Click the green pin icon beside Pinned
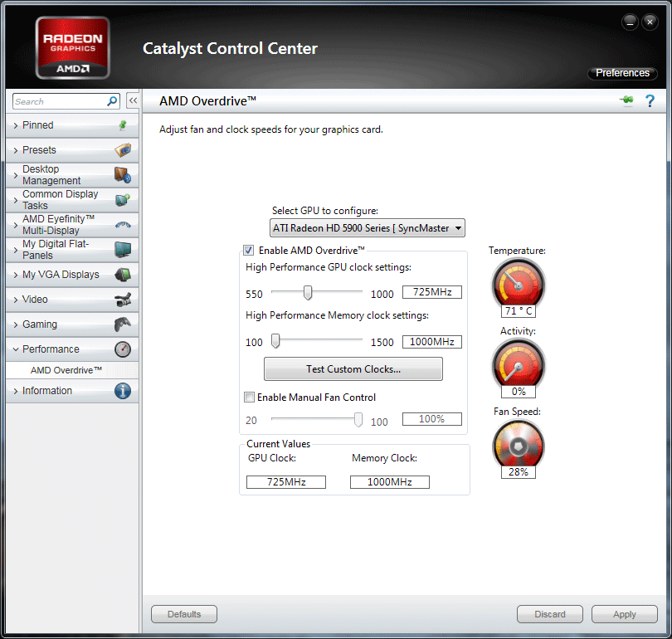The height and width of the screenshot is (639, 672). pyautogui.click(x=123, y=125)
